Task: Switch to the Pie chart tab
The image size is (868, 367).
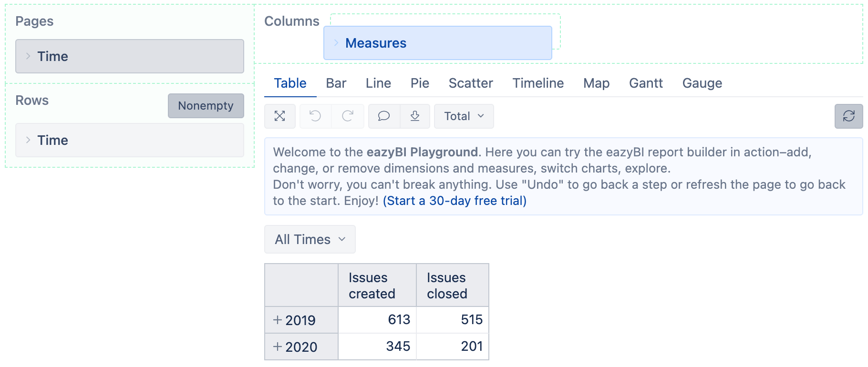Action: 420,83
